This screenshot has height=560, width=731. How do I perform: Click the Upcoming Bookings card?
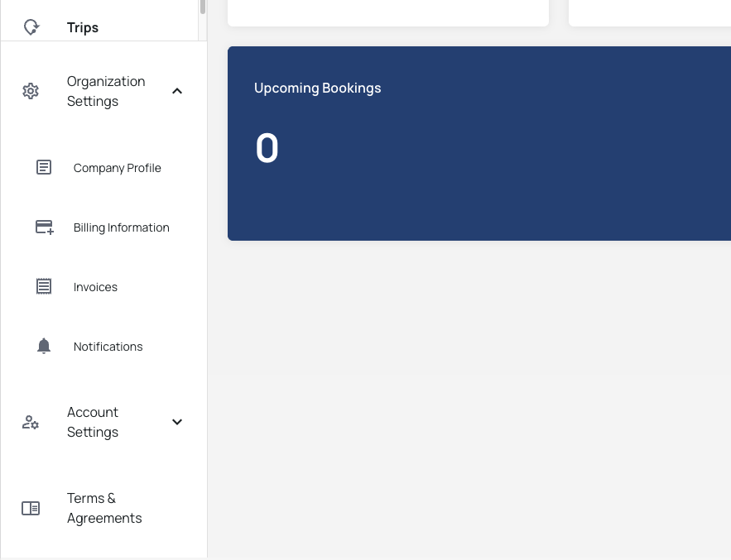tap(479, 143)
